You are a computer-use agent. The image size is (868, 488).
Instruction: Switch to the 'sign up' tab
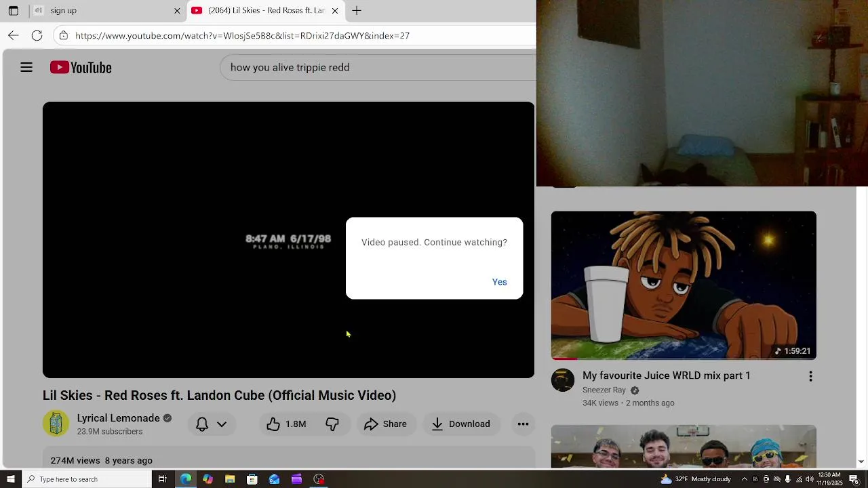pos(107,10)
